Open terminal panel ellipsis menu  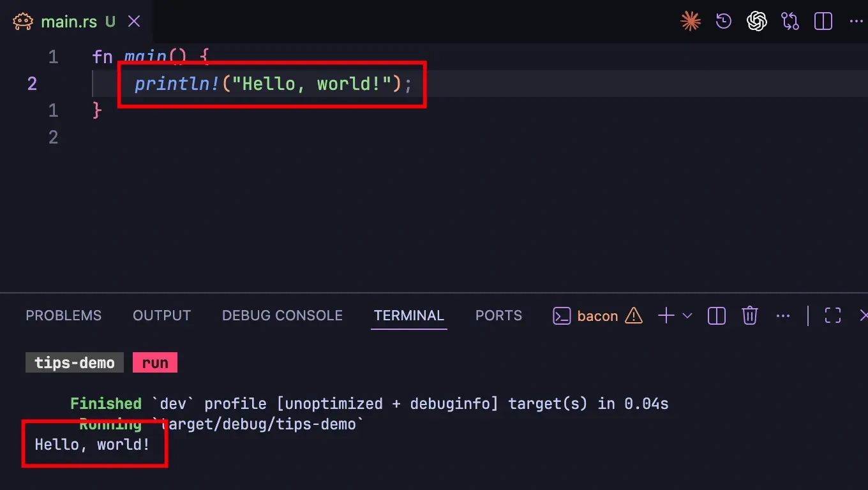point(783,316)
